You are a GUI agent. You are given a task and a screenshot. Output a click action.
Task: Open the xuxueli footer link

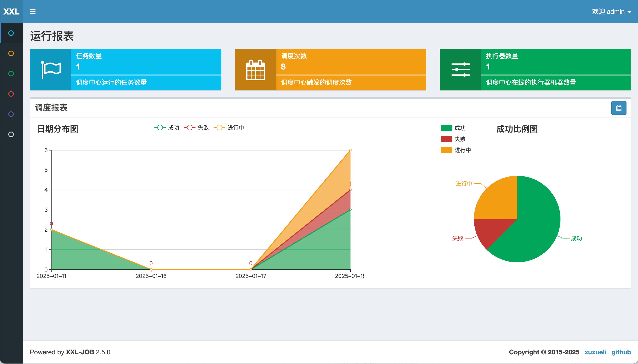[x=595, y=352]
